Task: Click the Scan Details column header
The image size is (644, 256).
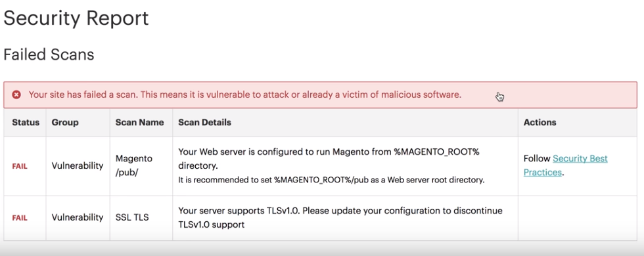Action: click(x=204, y=122)
